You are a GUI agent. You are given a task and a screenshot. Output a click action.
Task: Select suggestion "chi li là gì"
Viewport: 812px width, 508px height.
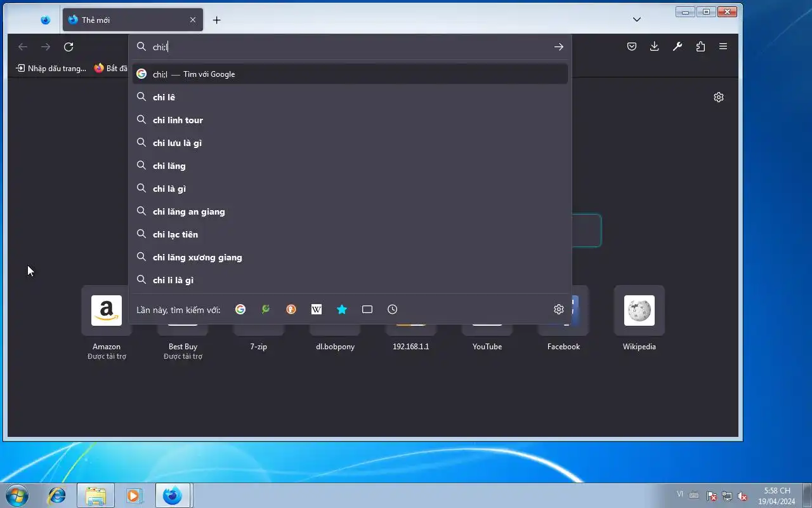point(350,280)
